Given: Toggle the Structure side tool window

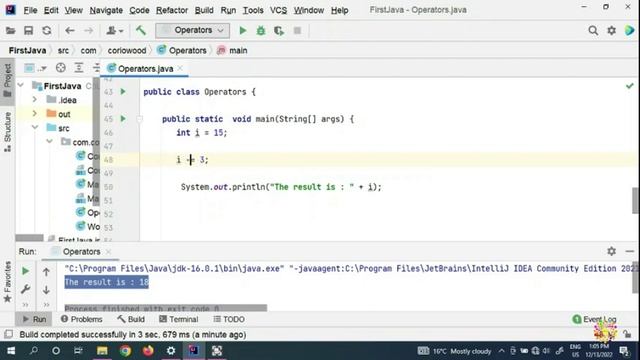Looking at the screenshot, I should [x=7, y=132].
